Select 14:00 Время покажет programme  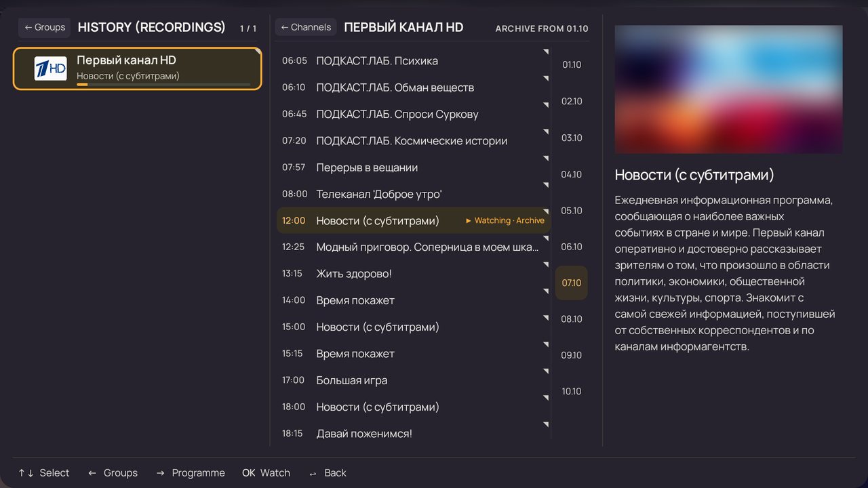click(x=414, y=300)
